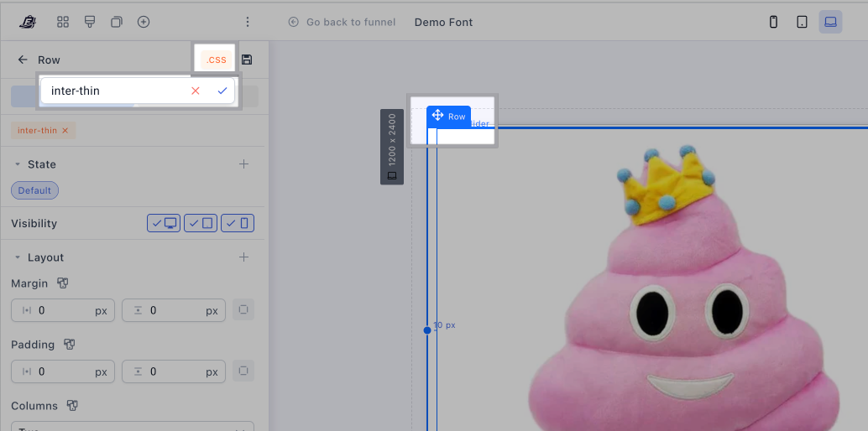Image resolution: width=868 pixels, height=431 pixels.
Task: Open the .css editor button
Action: pos(217,60)
